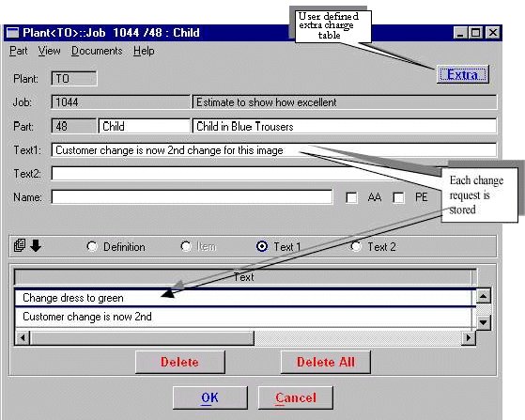Screen dimensions: 525x420
Task: Click the horizontal scroll right arrow
Action: [x=468, y=337]
